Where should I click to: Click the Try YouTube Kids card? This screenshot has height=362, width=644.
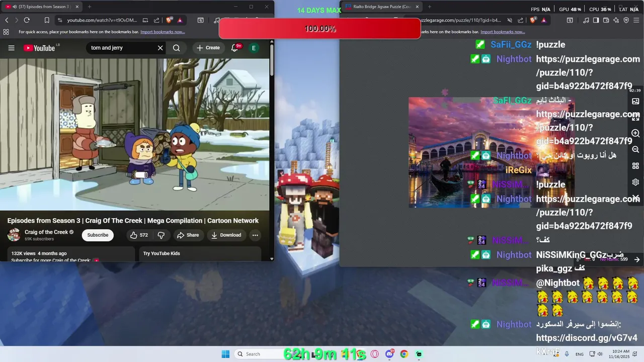(200, 253)
